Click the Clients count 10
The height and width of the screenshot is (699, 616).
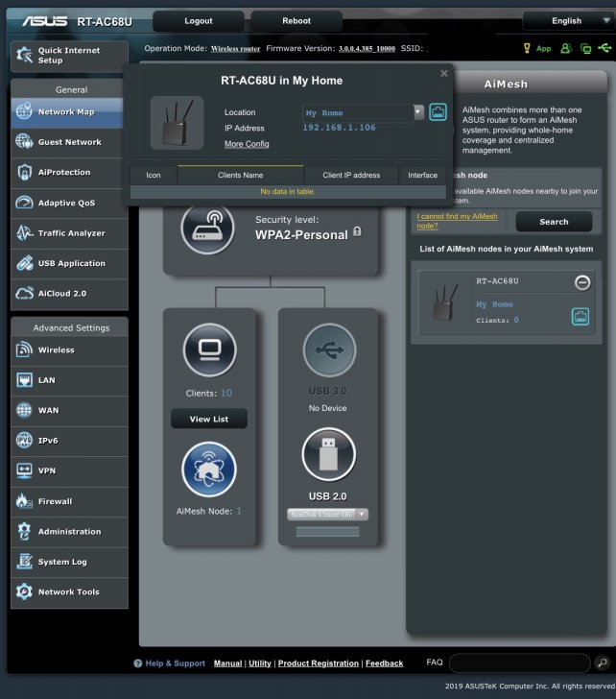pos(226,394)
